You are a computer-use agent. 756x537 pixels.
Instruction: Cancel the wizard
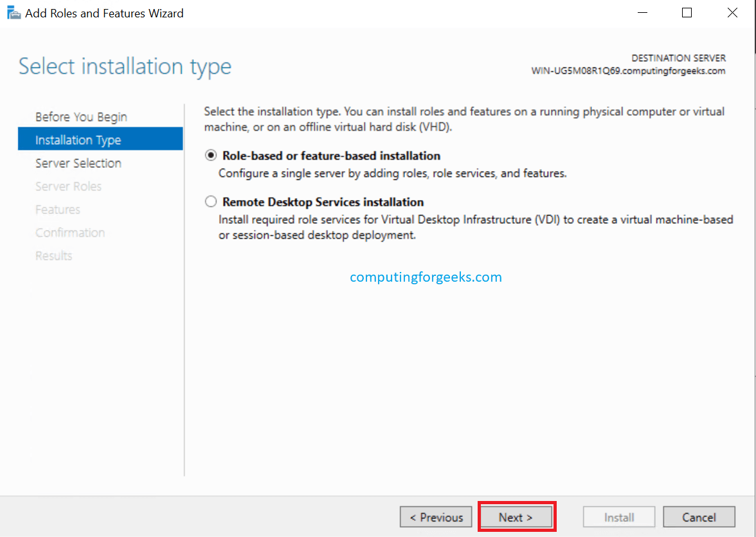point(699,517)
